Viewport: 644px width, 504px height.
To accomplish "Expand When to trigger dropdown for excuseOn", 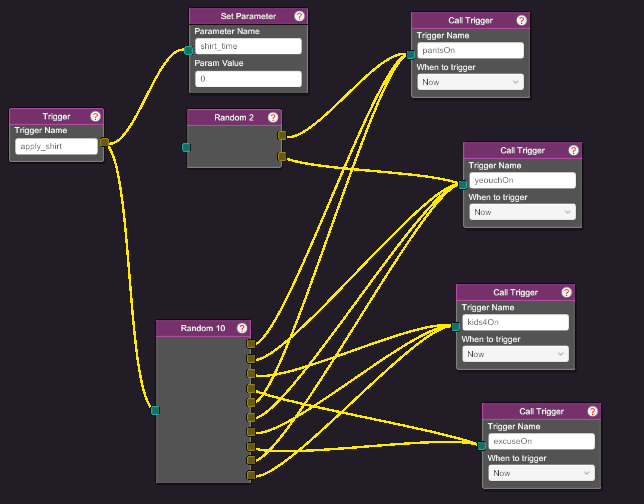I will 540,473.
